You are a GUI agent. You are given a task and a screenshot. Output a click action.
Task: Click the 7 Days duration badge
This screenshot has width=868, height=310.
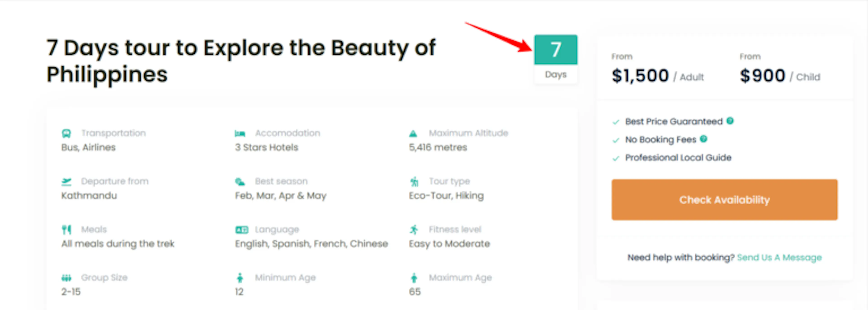(x=556, y=58)
